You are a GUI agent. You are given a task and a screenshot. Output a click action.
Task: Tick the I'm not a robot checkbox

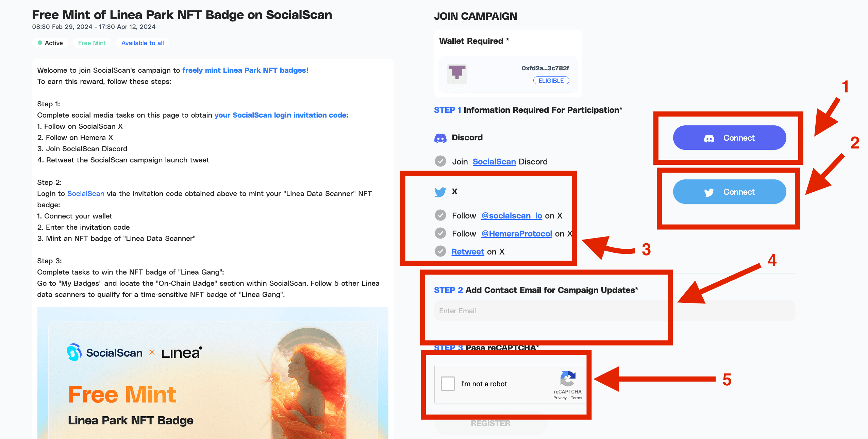click(448, 384)
